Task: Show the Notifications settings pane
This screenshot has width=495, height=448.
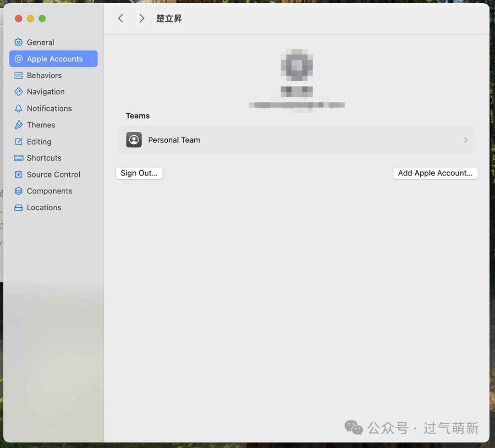Action: (53, 108)
